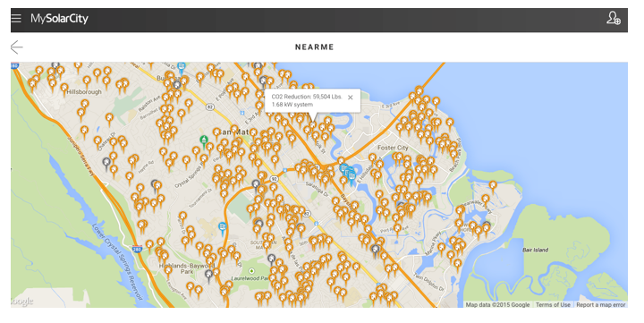Select the green tree marker near San Mateo
This screenshot has height=323, width=644.
(204, 141)
